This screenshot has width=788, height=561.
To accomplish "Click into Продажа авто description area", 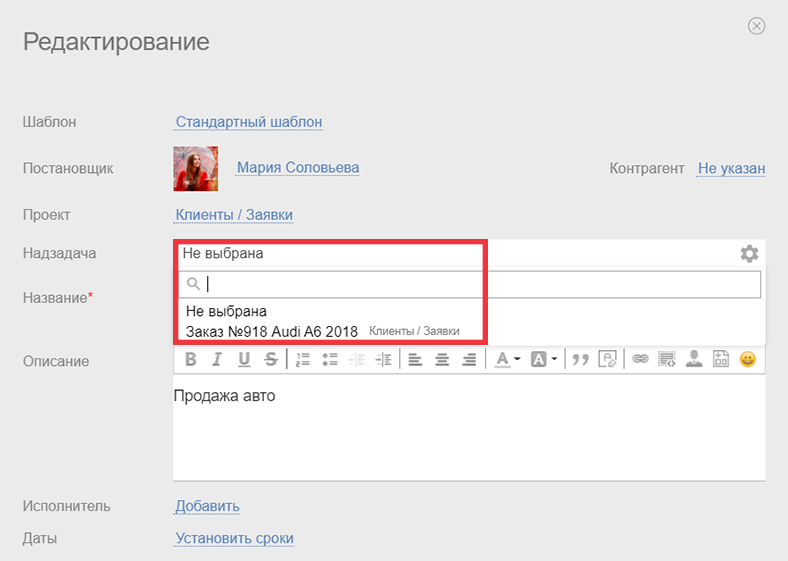I will click(x=469, y=427).
